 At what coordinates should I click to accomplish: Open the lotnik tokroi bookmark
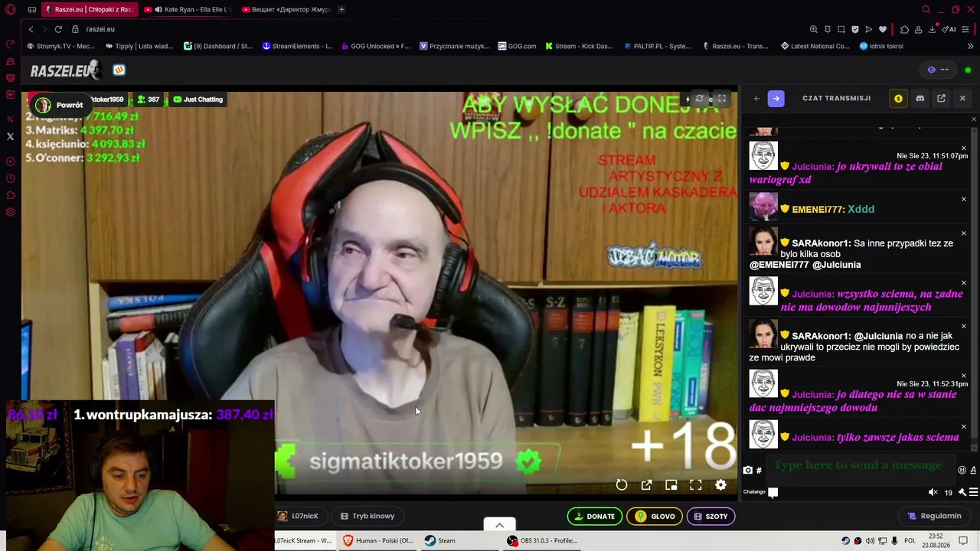pos(881,46)
